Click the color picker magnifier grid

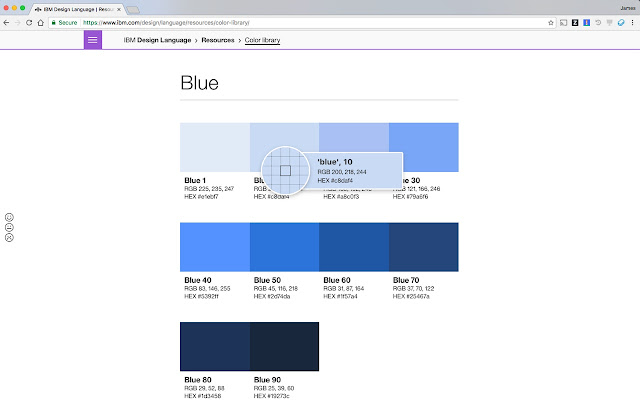tap(285, 170)
